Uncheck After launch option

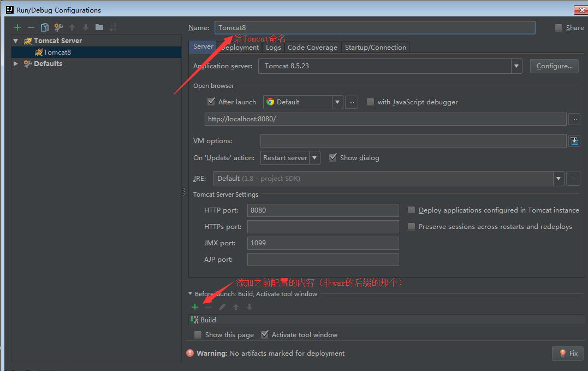pos(211,102)
